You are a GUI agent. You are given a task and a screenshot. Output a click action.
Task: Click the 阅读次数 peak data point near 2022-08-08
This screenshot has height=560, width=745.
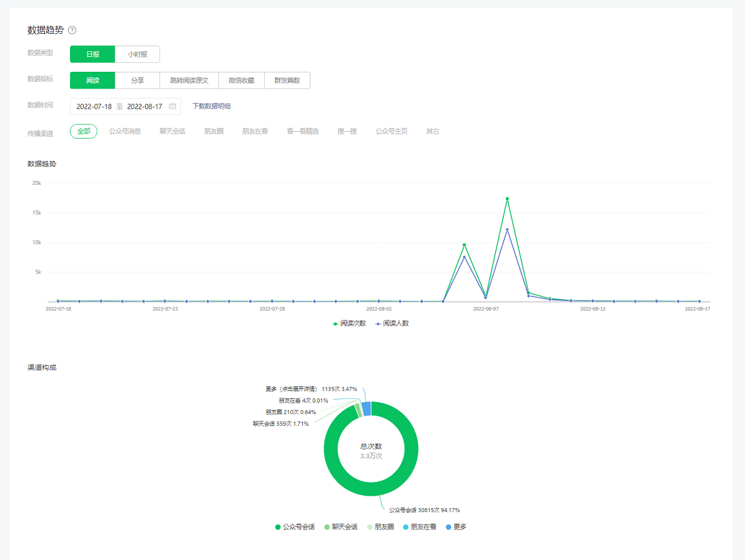point(508,199)
